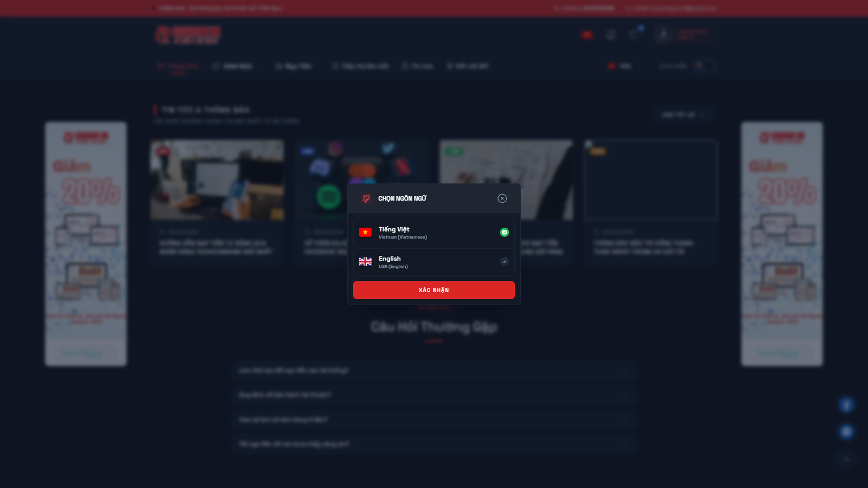Click the floating Facebook button
The width and height of the screenshot is (868, 488).
tap(846, 405)
